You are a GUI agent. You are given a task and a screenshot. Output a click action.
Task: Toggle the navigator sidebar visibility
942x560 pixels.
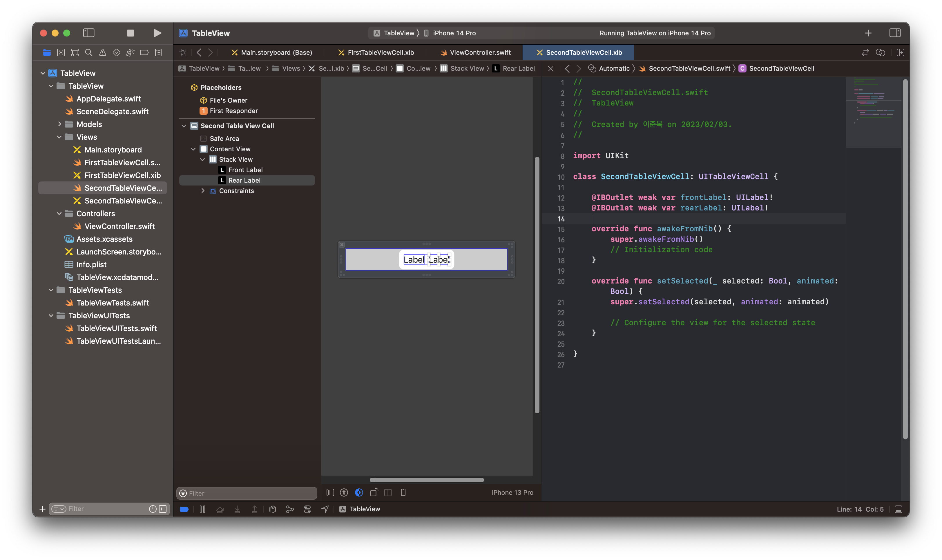[89, 33]
